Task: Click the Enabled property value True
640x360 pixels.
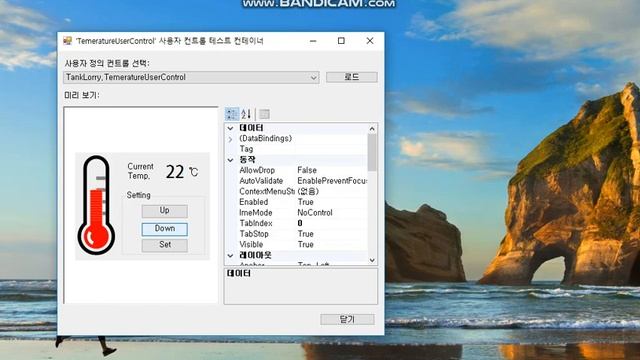Action: [x=305, y=202]
